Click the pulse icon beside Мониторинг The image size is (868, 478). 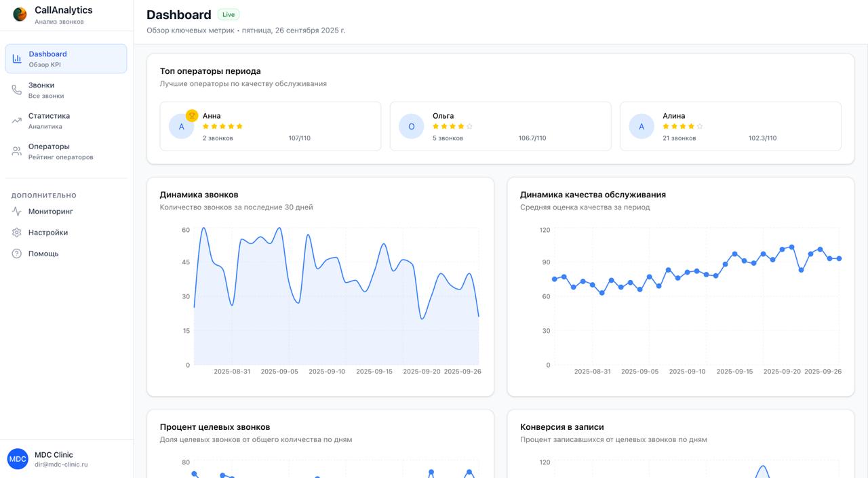[17, 212]
